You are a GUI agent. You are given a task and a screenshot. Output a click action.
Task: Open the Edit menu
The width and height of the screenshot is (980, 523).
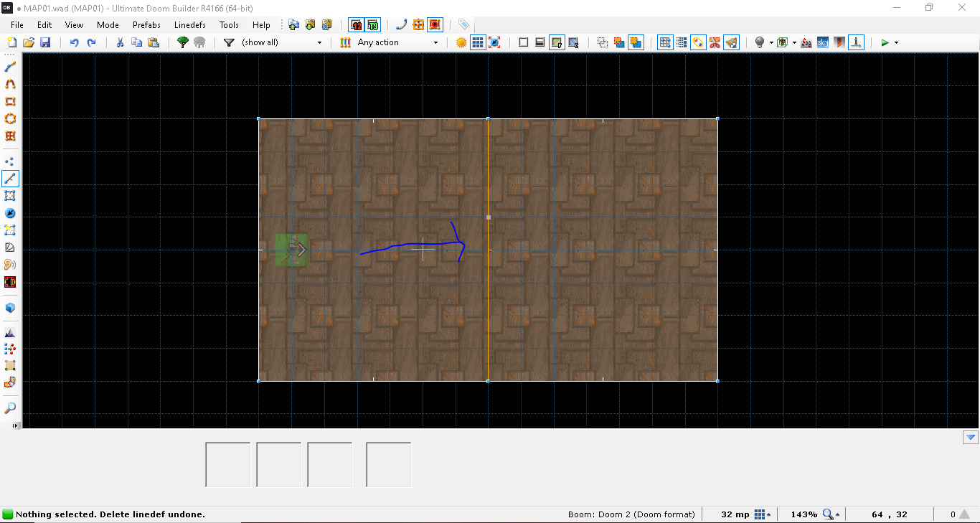(44, 24)
